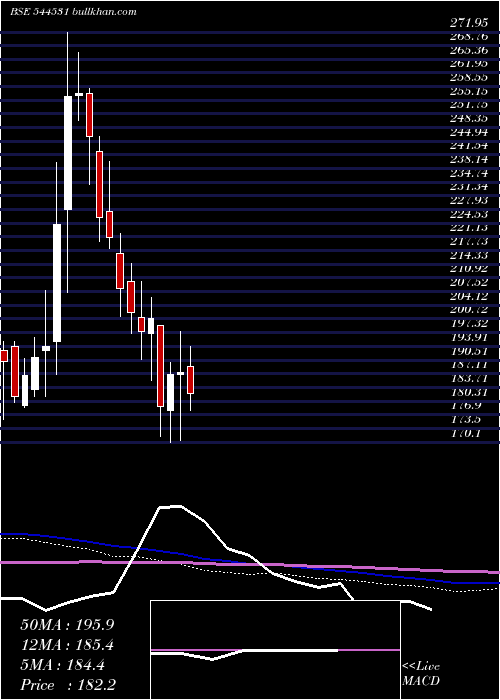Click the '50MA : 195.9' readout
The height and width of the screenshot is (700, 500).
67,625
